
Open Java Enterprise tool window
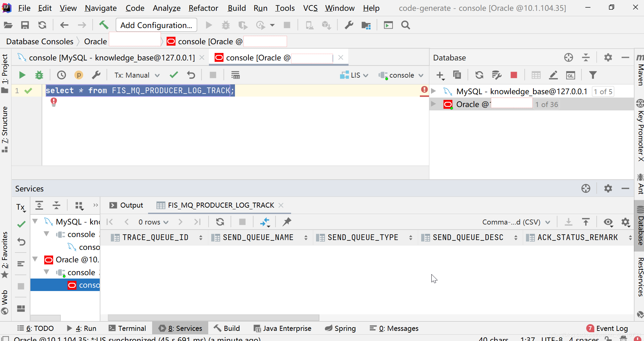(283, 328)
